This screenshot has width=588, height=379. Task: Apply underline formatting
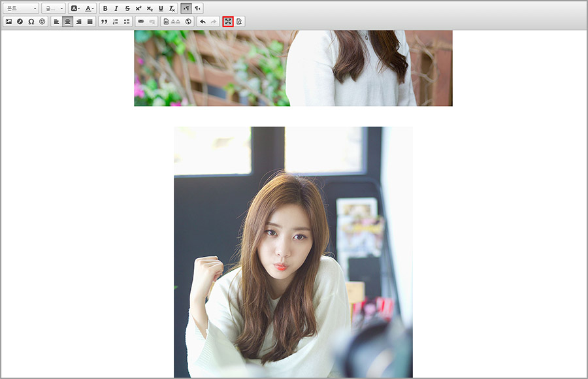[161, 8]
